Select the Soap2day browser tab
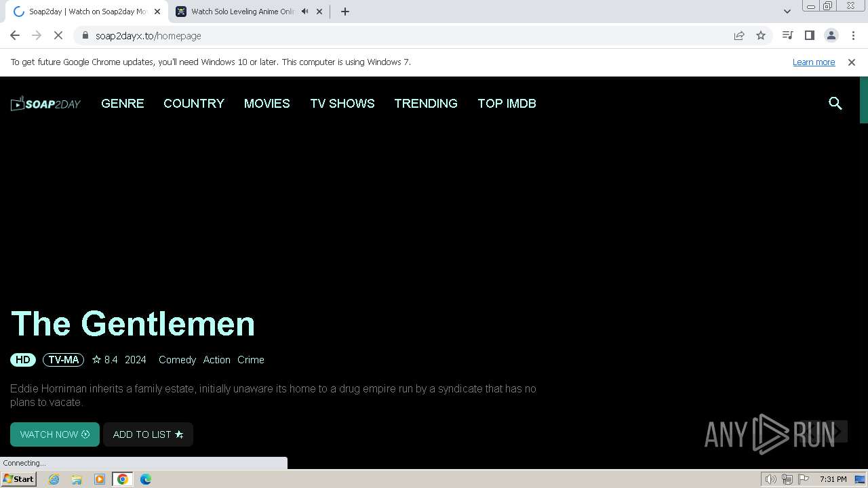868x488 pixels. [87, 12]
